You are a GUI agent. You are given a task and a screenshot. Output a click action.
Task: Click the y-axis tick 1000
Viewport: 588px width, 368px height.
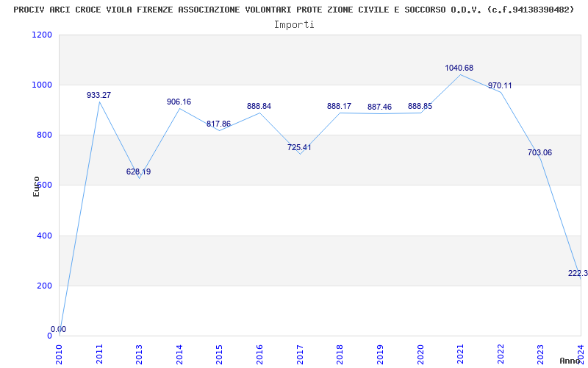click(43, 85)
